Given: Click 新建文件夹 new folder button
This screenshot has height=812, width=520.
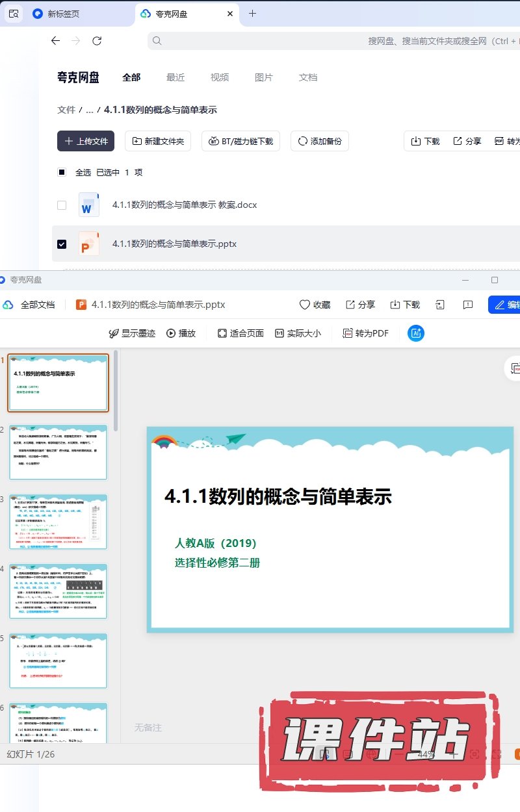Looking at the screenshot, I should tap(158, 141).
